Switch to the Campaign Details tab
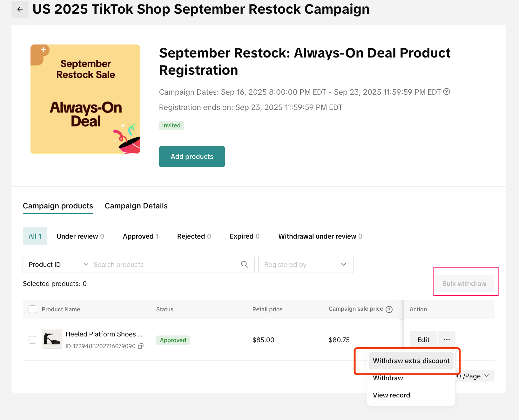 click(x=136, y=206)
